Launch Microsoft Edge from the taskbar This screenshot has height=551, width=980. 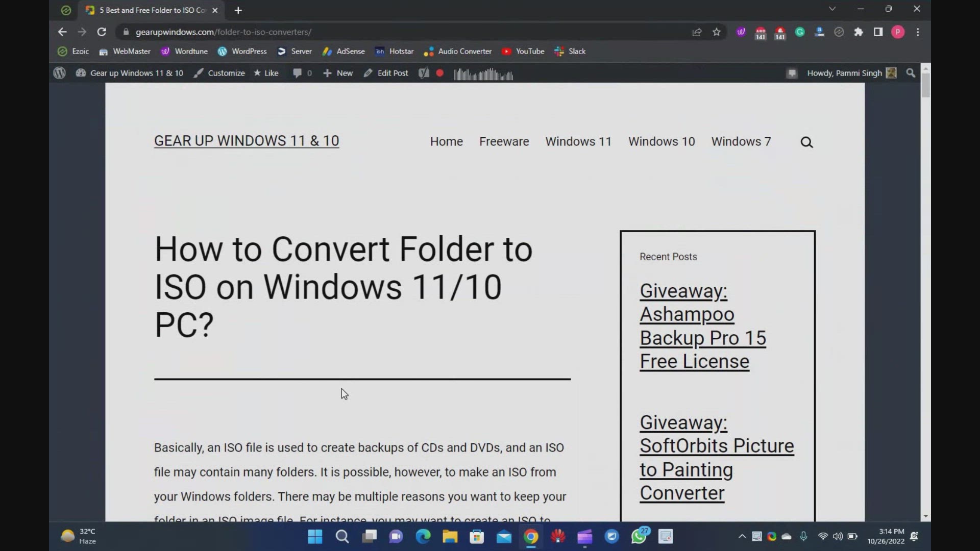click(423, 537)
